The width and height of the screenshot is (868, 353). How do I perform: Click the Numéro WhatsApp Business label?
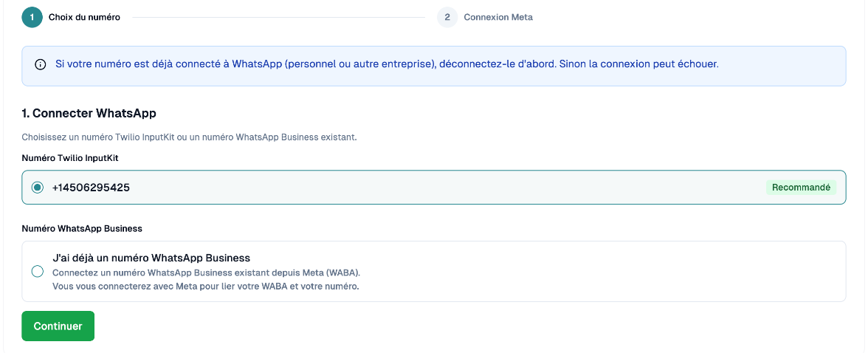coord(82,228)
